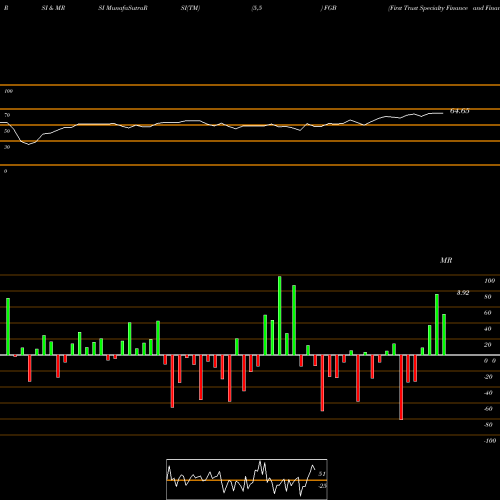
Task: Click the '-100' MR axis label
Action: [x=489, y=441]
